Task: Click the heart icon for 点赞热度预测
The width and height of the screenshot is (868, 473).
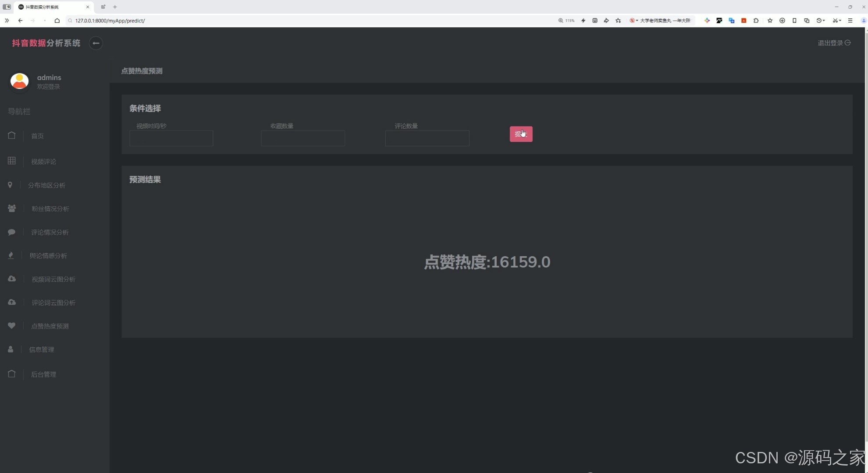Action: (x=12, y=325)
